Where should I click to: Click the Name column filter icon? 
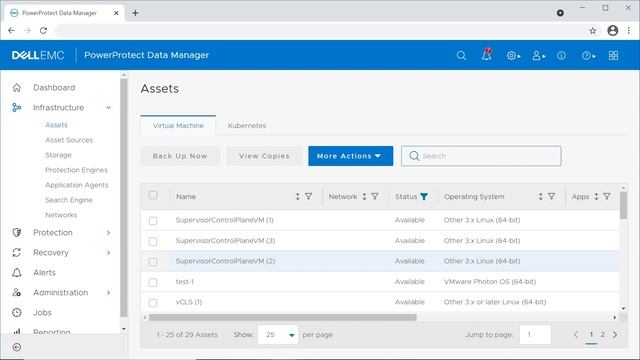309,196
